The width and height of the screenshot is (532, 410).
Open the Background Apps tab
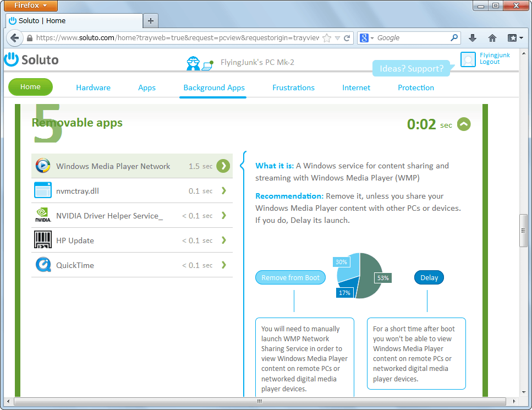[x=214, y=88]
